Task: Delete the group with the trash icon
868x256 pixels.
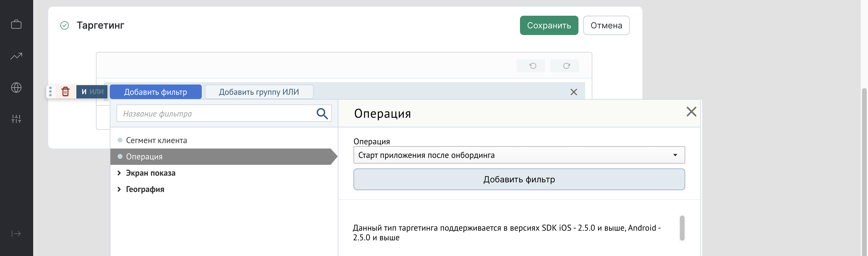Action: (65, 92)
